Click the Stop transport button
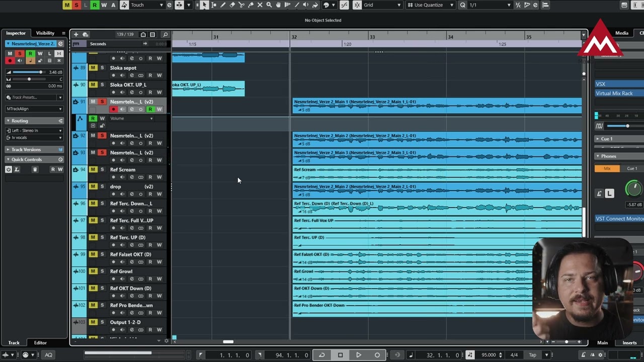Image resolution: width=644 pixels, height=362 pixels. [x=340, y=355]
